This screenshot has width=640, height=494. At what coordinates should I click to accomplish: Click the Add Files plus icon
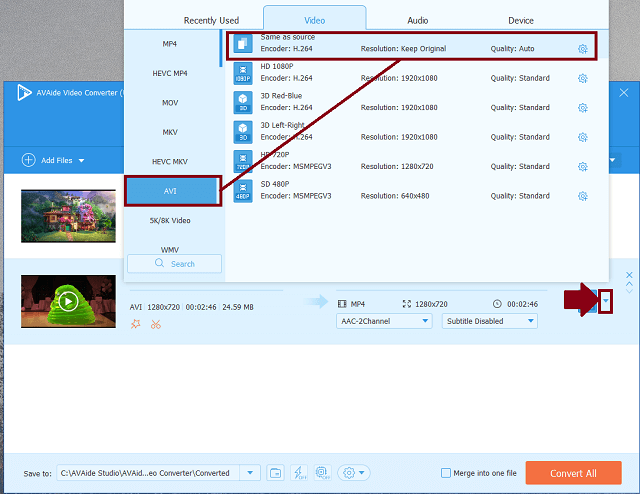click(x=29, y=160)
